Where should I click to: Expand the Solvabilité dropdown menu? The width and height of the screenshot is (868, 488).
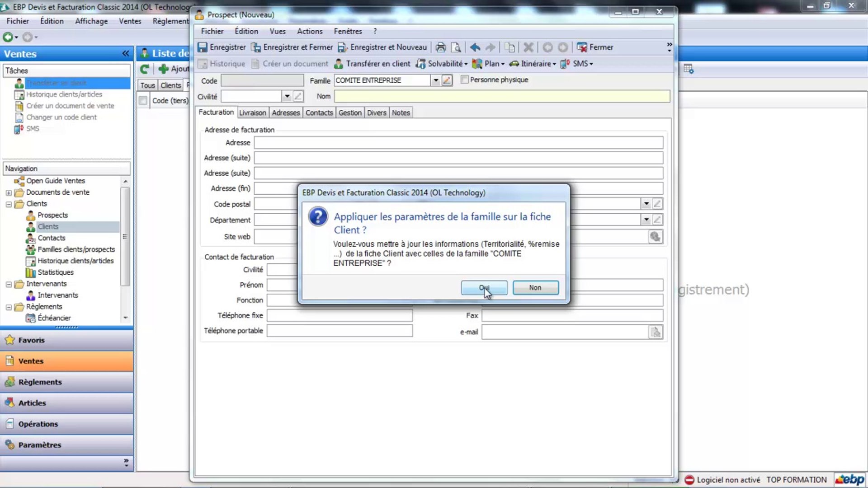[x=466, y=64]
